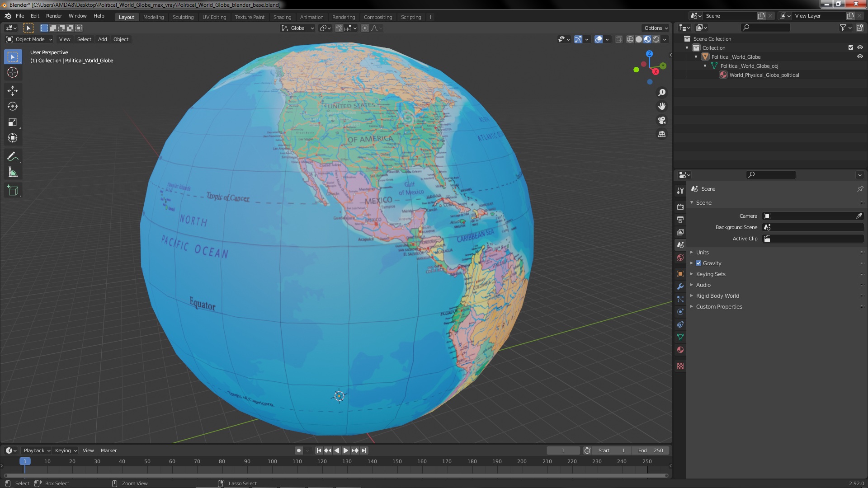
Task: Select the Add Cube tool
Action: click(13, 191)
